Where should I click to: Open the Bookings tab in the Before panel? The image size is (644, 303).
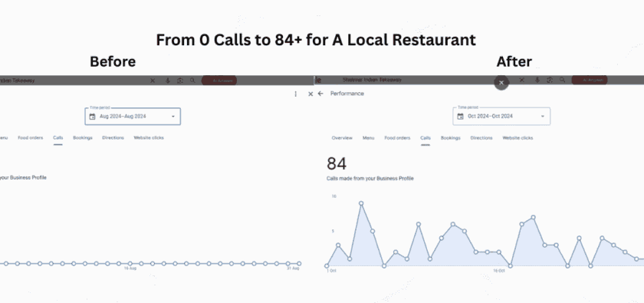coord(83,138)
